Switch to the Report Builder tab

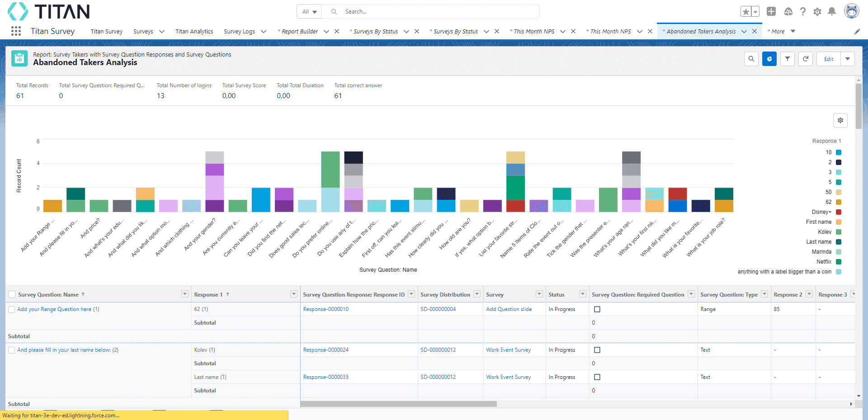point(299,32)
